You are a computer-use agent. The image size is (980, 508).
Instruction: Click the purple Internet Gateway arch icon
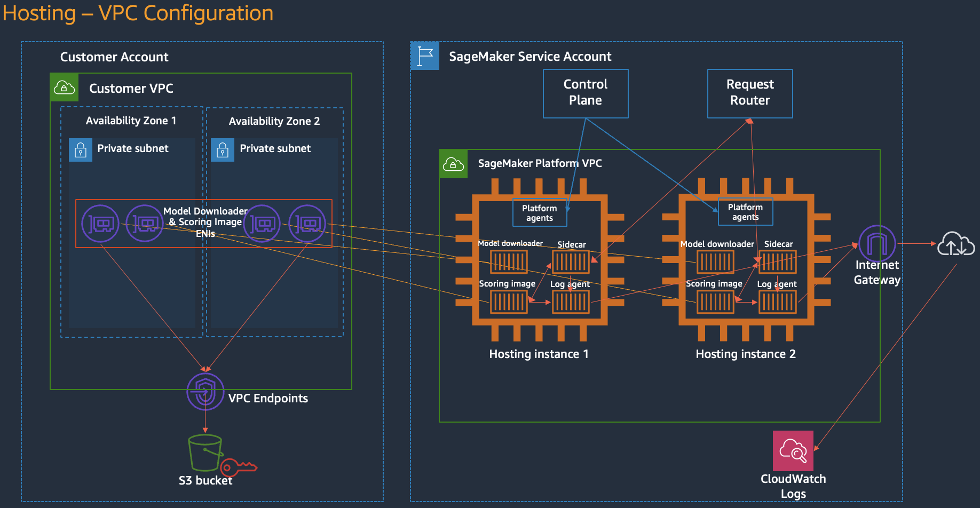point(877,243)
